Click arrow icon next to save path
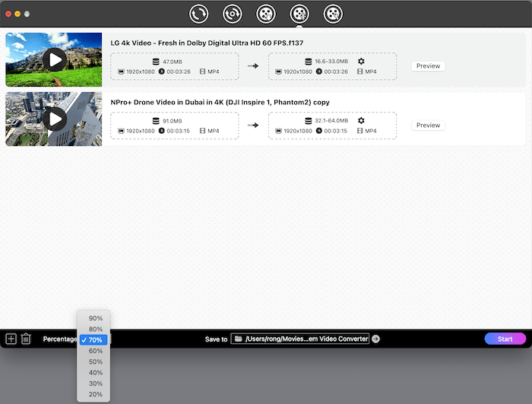Image resolution: width=532 pixels, height=404 pixels. (x=375, y=339)
